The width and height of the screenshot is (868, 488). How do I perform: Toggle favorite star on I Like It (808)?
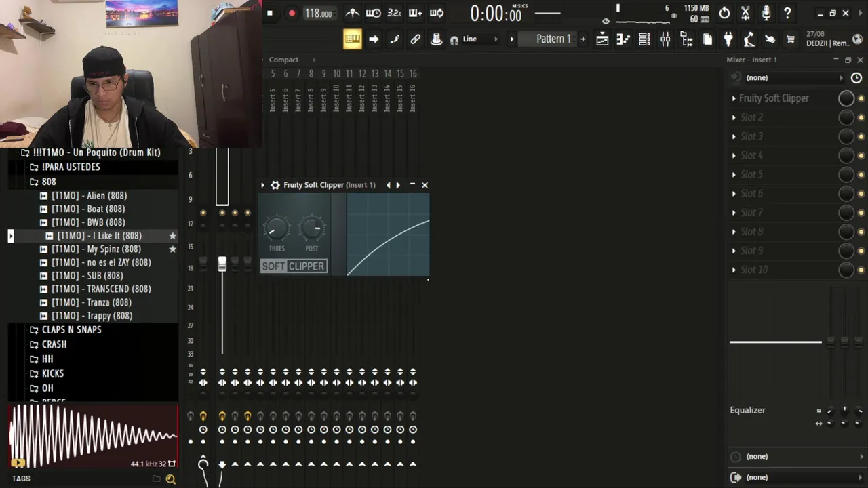tap(172, 236)
